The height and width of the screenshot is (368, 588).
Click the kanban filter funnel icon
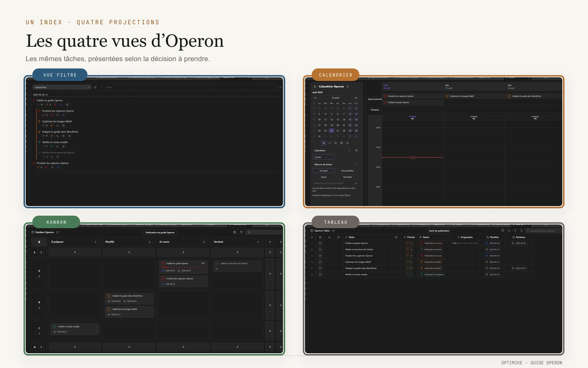(x=241, y=232)
